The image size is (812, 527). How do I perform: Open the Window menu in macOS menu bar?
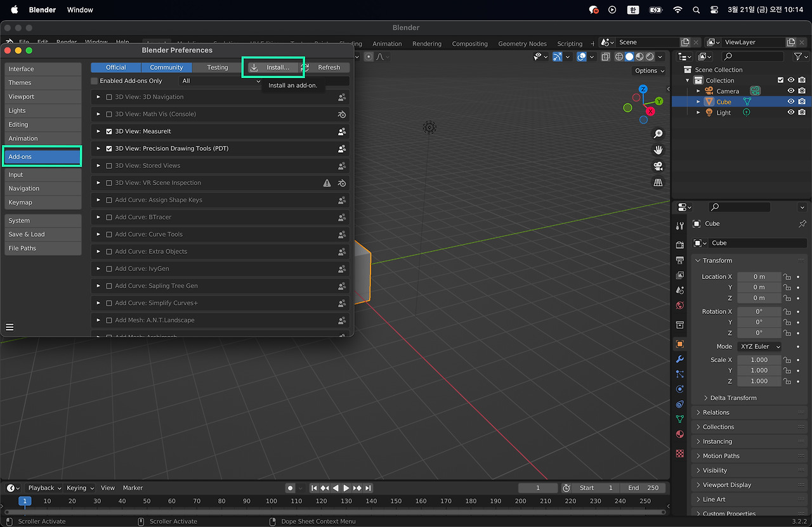(80, 10)
